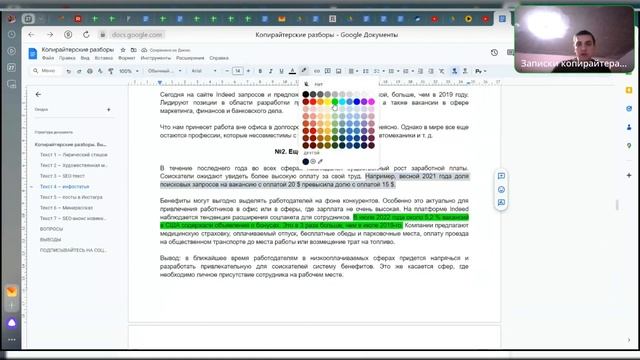This screenshot has height=360, width=640.
Task: Select the cyan highlight swatch
Action: [342, 102]
